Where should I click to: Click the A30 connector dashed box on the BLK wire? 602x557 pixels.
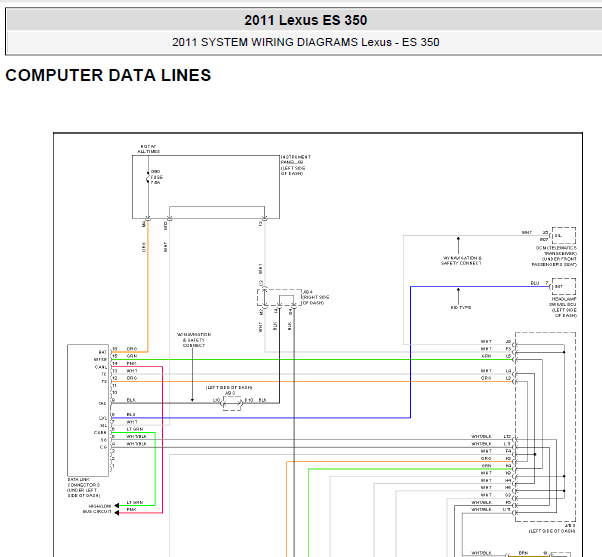[232, 403]
